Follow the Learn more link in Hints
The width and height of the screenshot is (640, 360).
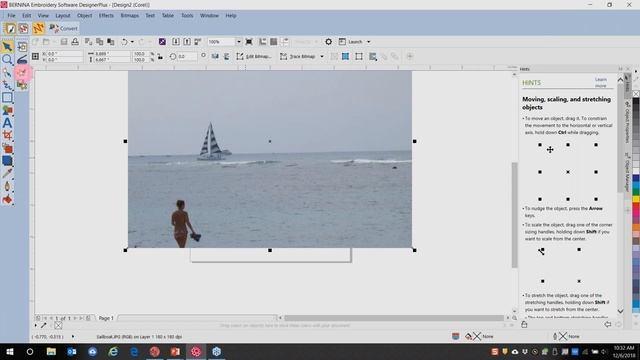point(600,82)
